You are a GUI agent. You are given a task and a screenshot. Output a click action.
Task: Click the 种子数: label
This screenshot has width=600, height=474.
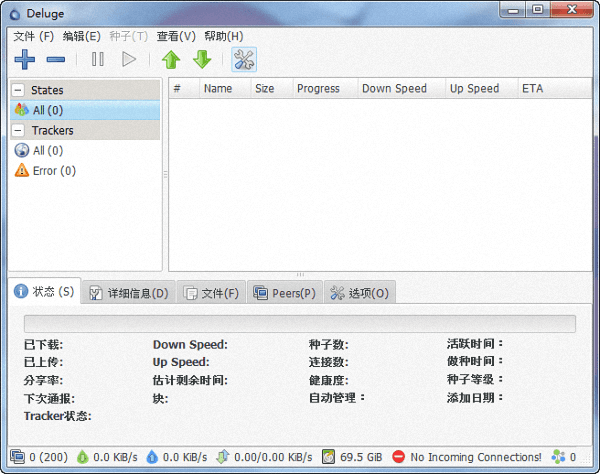point(329,345)
